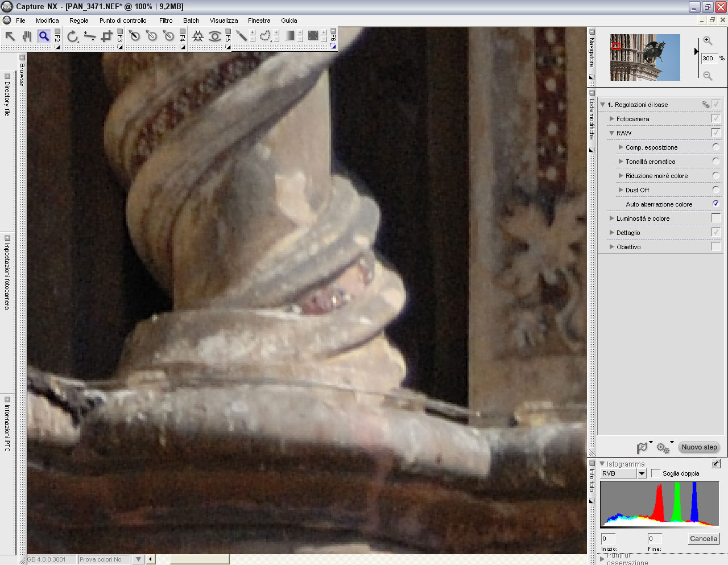Select the lasso selection tool
This screenshot has height=565, width=728.
click(x=264, y=36)
